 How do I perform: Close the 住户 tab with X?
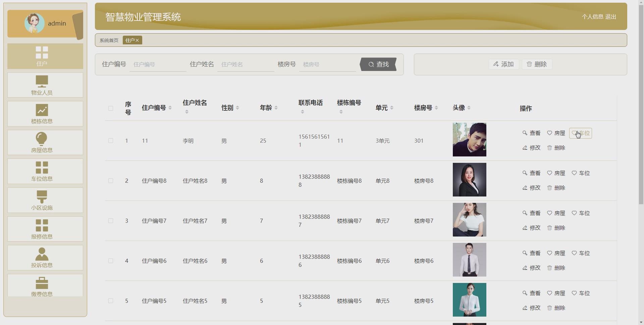tap(137, 40)
